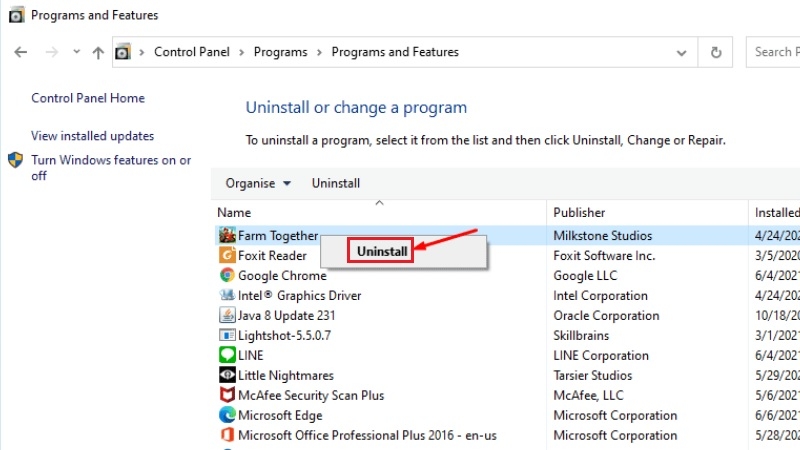800x450 pixels.
Task: Open the recent locations dropdown arrow
Action: (77, 52)
